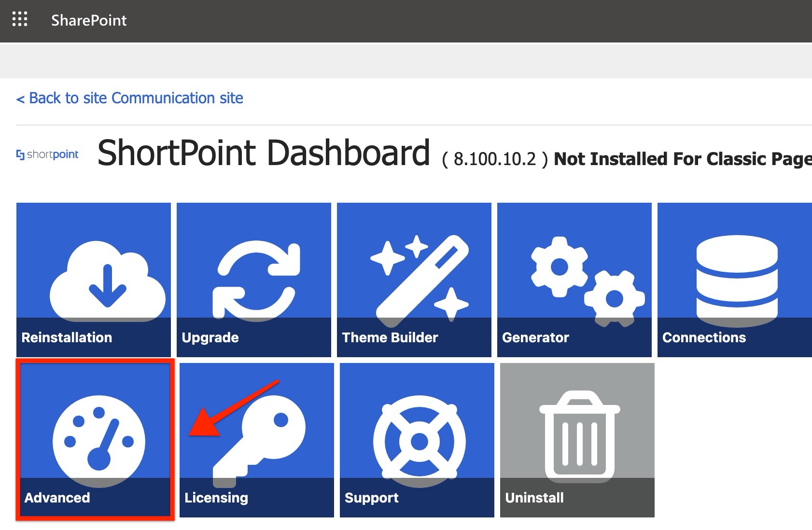Open the Support lifebuoy tile
This screenshot has width=812, height=530.
[x=417, y=440]
